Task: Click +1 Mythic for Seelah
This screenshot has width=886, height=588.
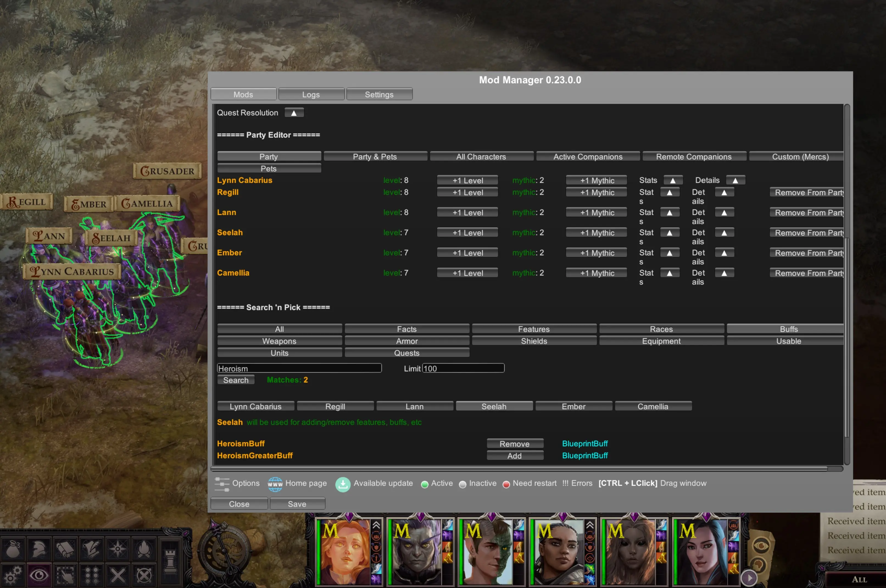Action: pos(597,233)
